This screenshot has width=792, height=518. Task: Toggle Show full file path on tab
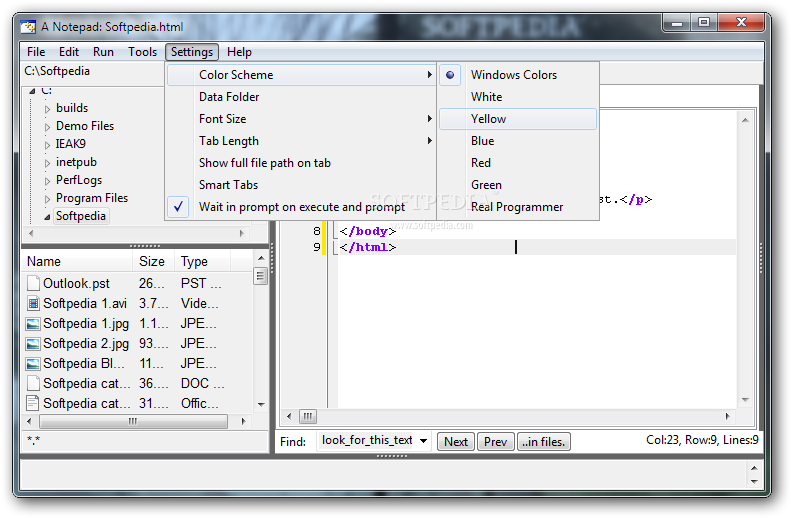(302, 163)
